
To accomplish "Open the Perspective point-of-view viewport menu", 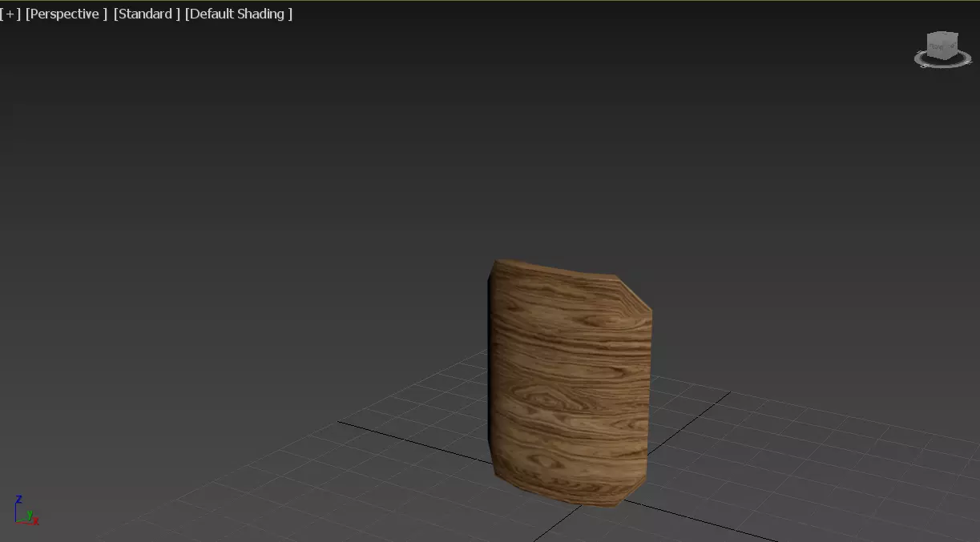I will point(67,14).
